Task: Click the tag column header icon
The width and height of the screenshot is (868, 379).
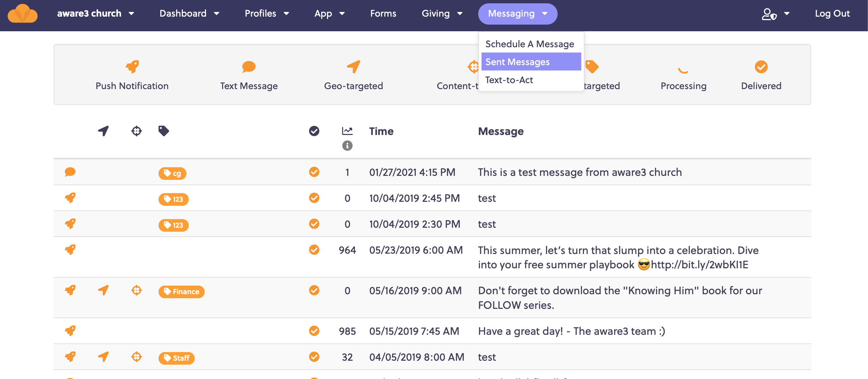Action: click(164, 131)
